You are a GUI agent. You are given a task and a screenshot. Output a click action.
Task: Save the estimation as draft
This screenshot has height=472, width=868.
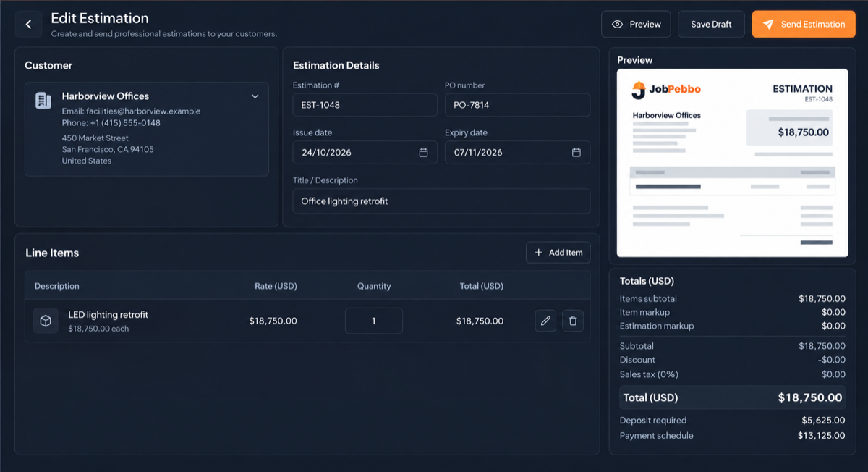click(711, 24)
